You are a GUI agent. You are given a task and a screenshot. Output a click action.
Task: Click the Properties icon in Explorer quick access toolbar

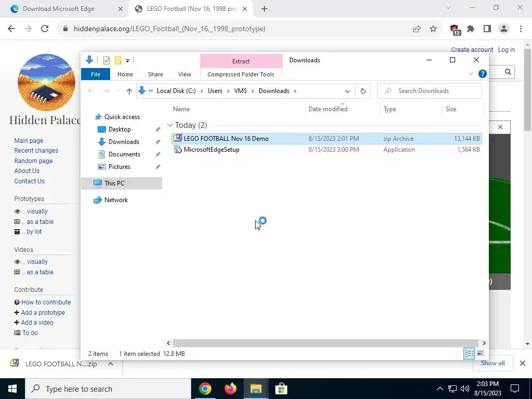tap(106, 60)
